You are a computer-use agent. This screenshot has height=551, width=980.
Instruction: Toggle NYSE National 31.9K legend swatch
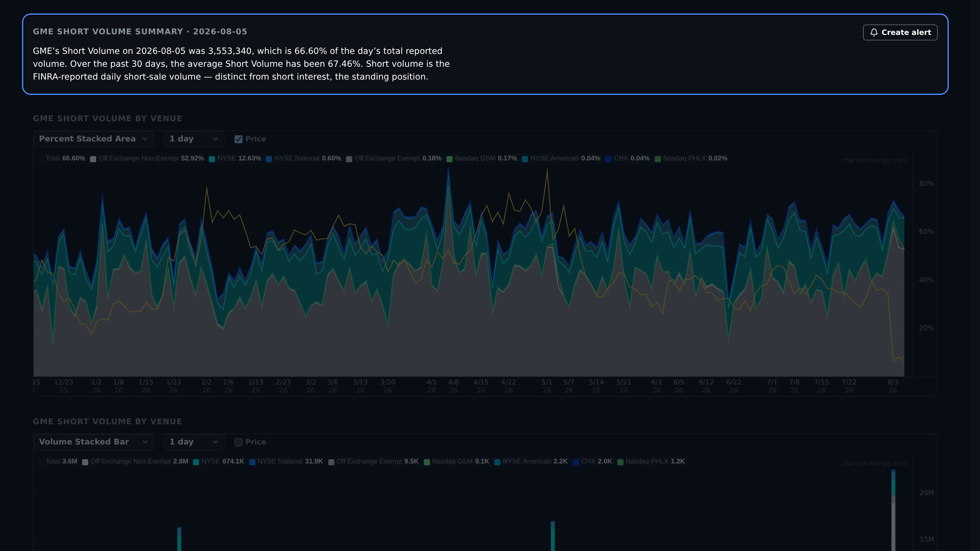click(252, 462)
